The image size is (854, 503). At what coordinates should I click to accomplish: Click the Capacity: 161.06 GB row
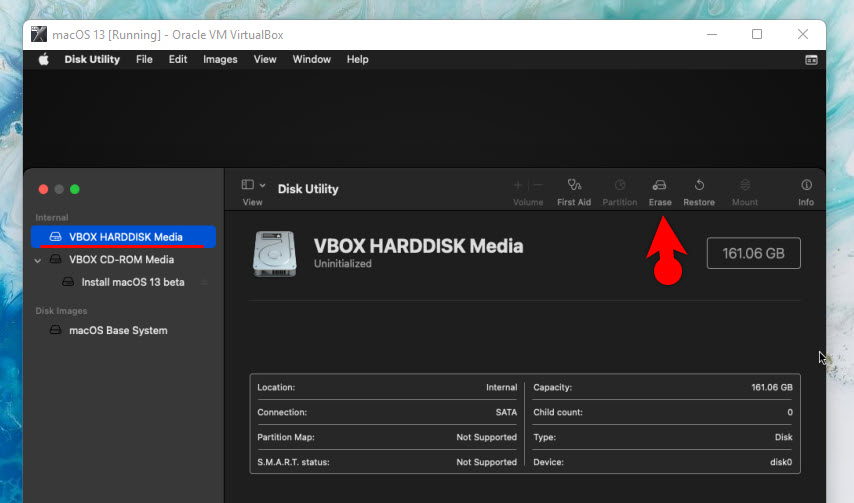tap(663, 387)
